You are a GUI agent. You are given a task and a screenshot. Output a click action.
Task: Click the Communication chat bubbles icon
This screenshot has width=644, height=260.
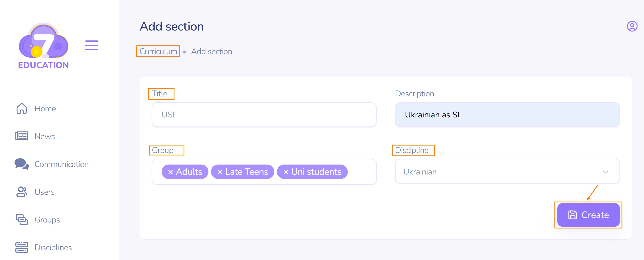click(22, 164)
